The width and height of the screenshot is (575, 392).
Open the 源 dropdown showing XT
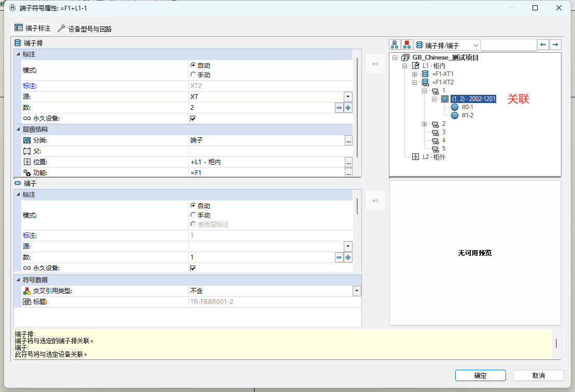347,96
